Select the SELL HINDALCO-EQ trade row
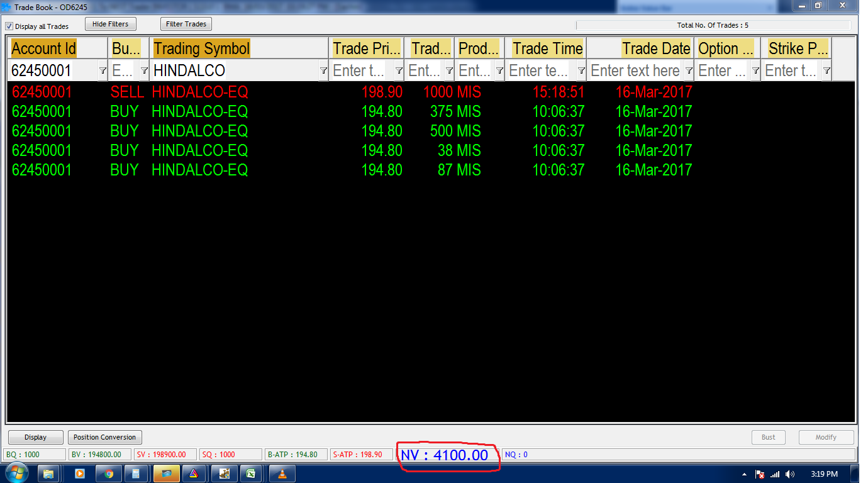Screen dimensions: 868x483 point(431,92)
